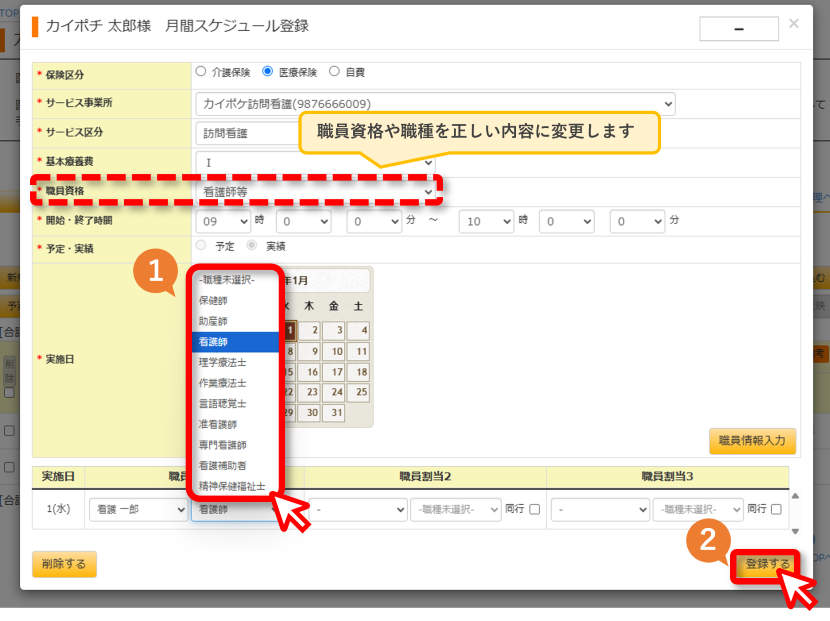Choose 理学療法士 from the job type list
830x621 pixels.
[236, 363]
